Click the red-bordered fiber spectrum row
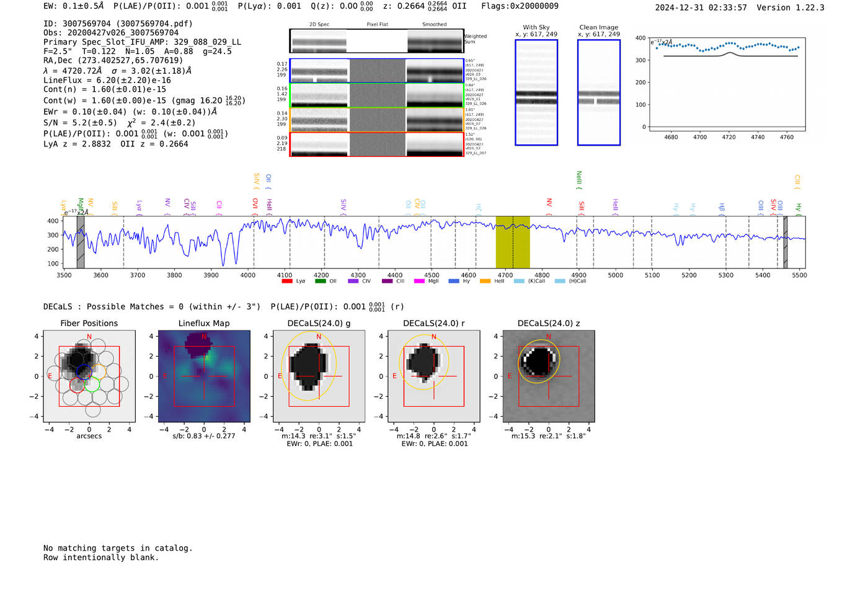 pos(376,144)
